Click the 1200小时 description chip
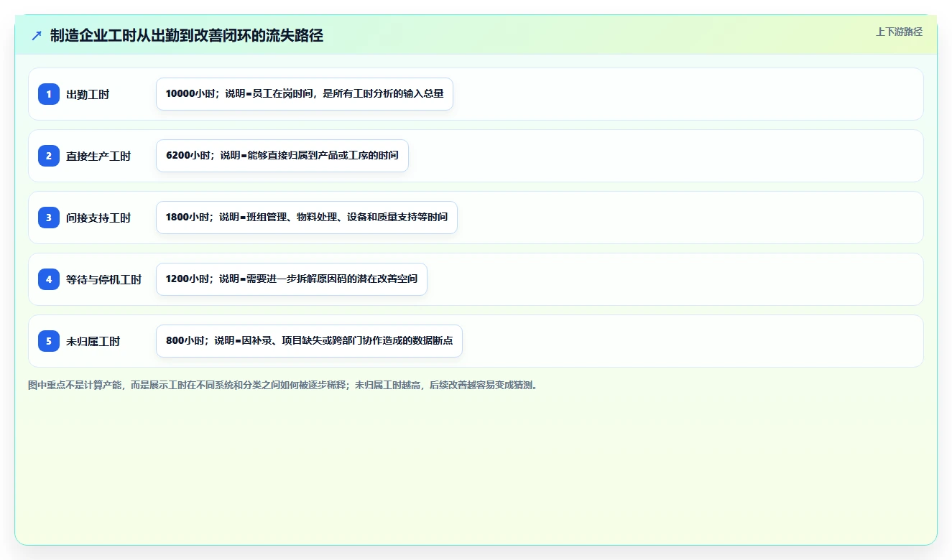952x560 pixels. pos(292,279)
